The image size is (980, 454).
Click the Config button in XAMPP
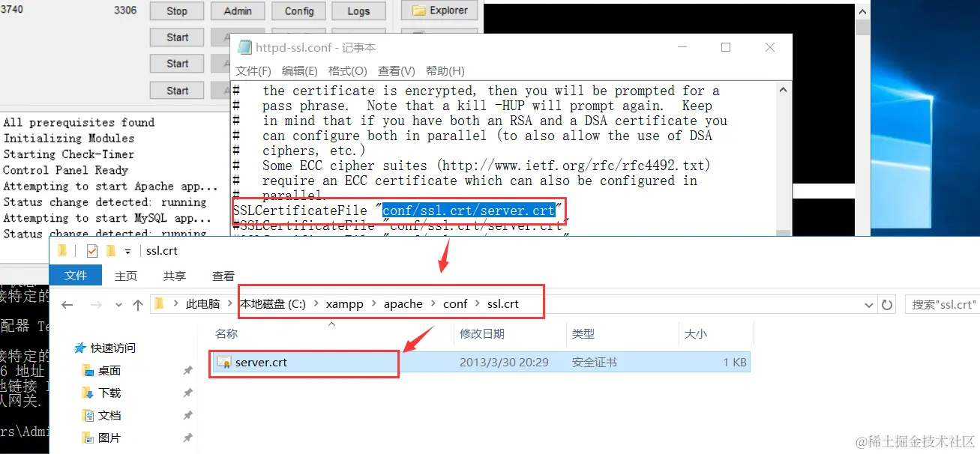pos(299,10)
